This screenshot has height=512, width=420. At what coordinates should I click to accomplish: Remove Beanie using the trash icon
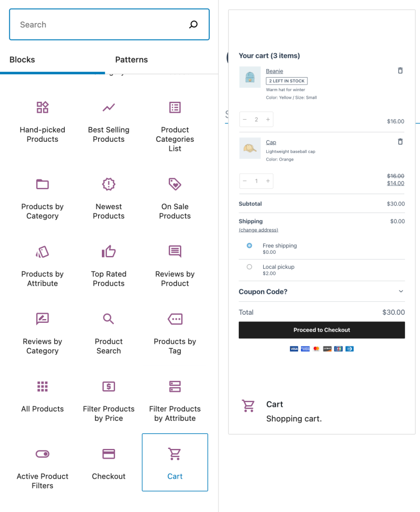click(x=400, y=71)
